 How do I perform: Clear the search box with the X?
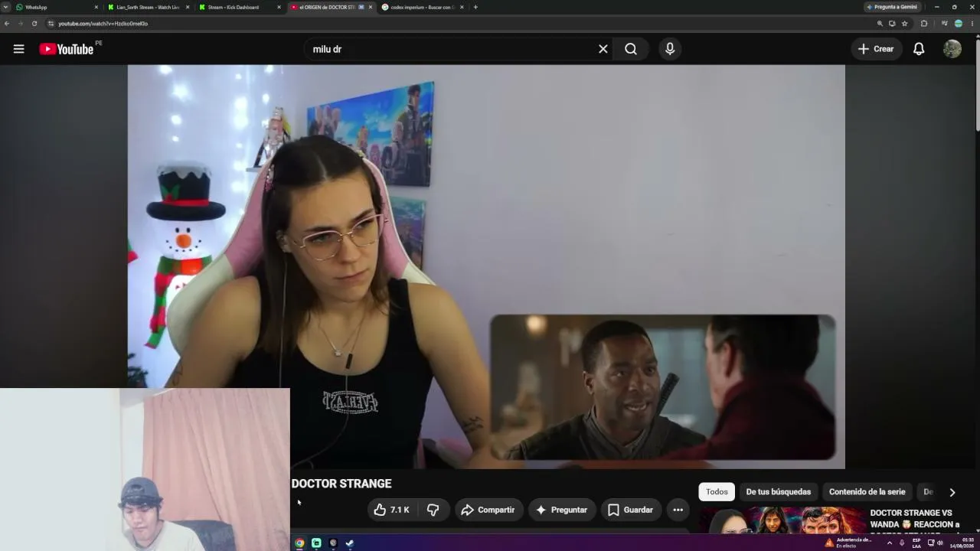pyautogui.click(x=603, y=49)
